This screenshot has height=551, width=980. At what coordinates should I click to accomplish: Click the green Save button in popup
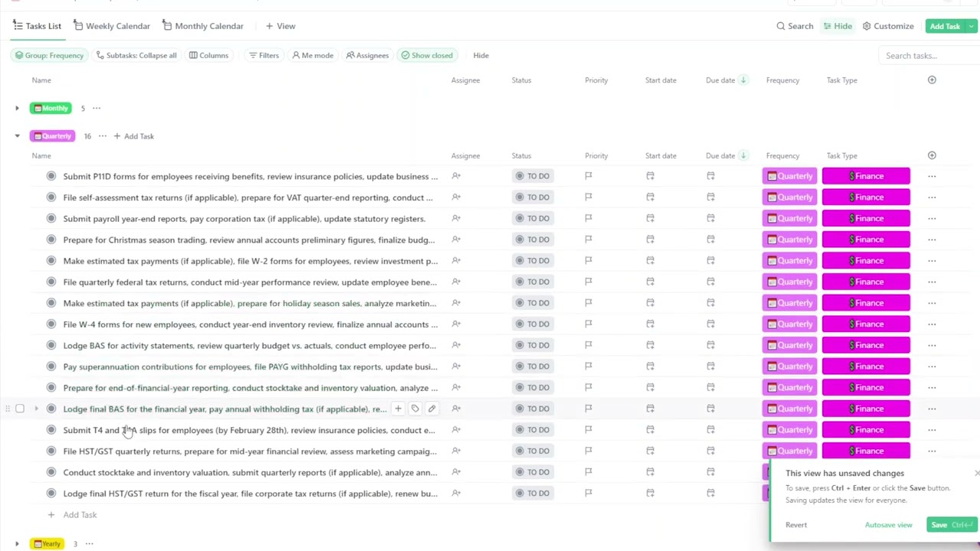(x=939, y=525)
